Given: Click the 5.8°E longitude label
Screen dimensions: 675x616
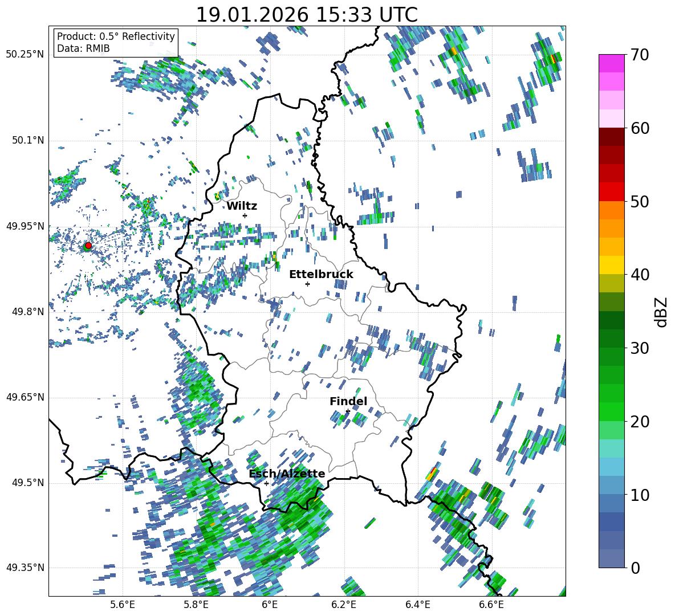Looking at the screenshot, I should point(196,605).
